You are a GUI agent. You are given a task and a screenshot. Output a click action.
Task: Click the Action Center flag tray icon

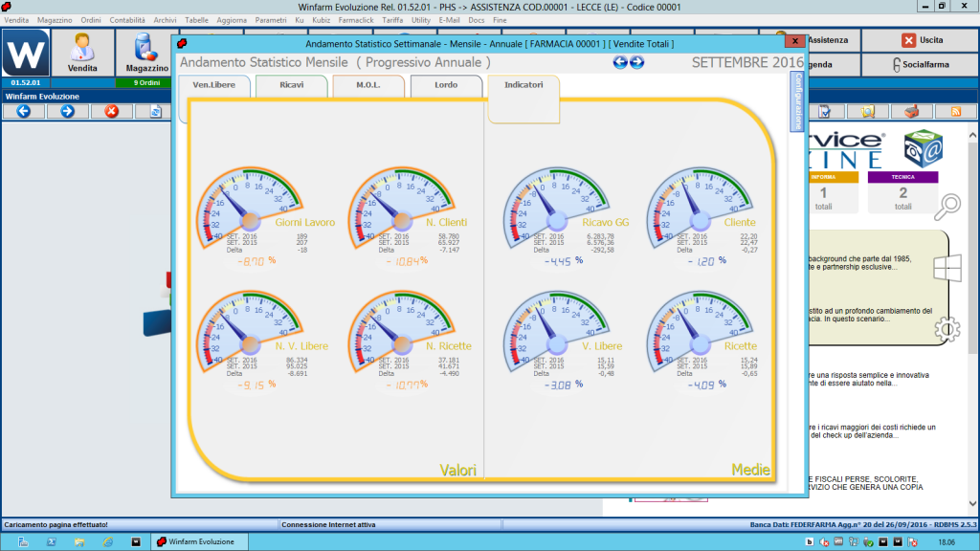(x=912, y=541)
